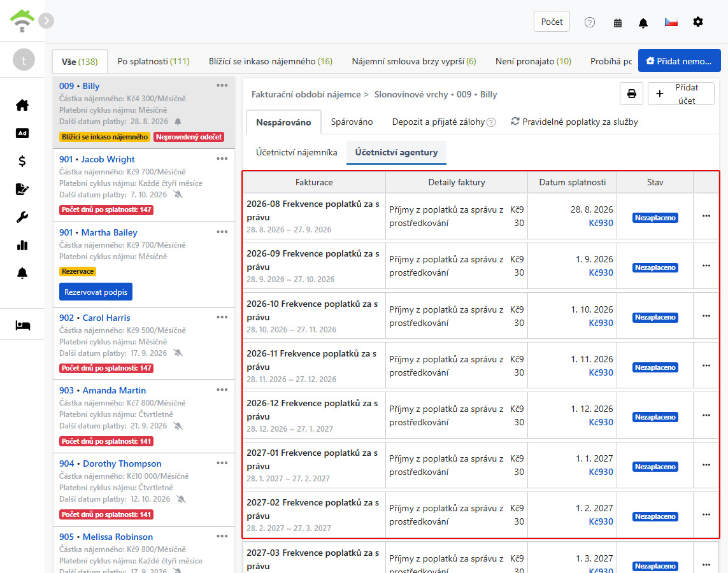The width and height of the screenshot is (728, 573).
Task: Open the bed rooms sidebar icon
Action: click(x=22, y=325)
